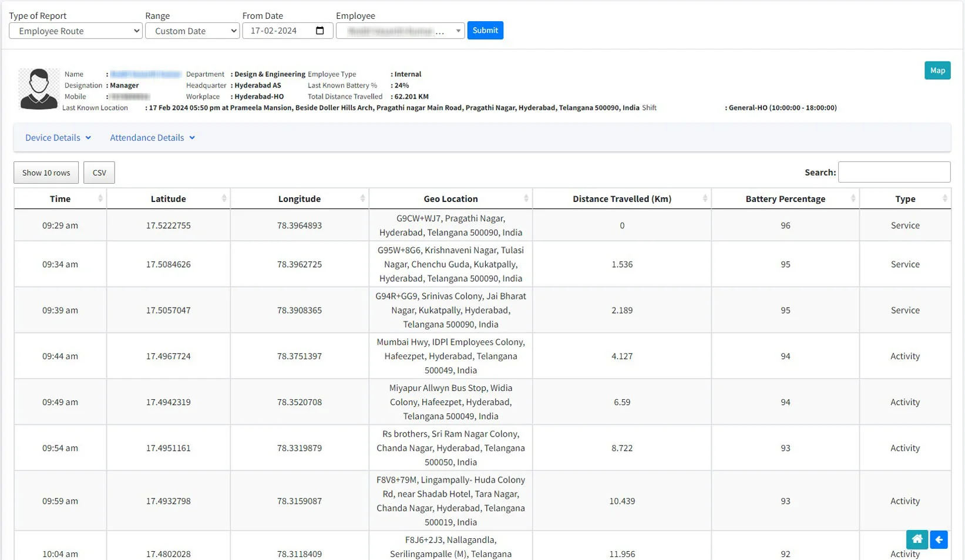Open the Attendance Details menu
Screen dimensions: 965x560
click(152, 137)
